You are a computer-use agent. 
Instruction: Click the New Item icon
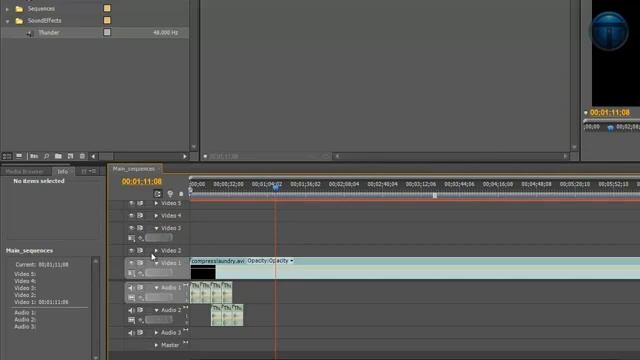tap(70, 156)
